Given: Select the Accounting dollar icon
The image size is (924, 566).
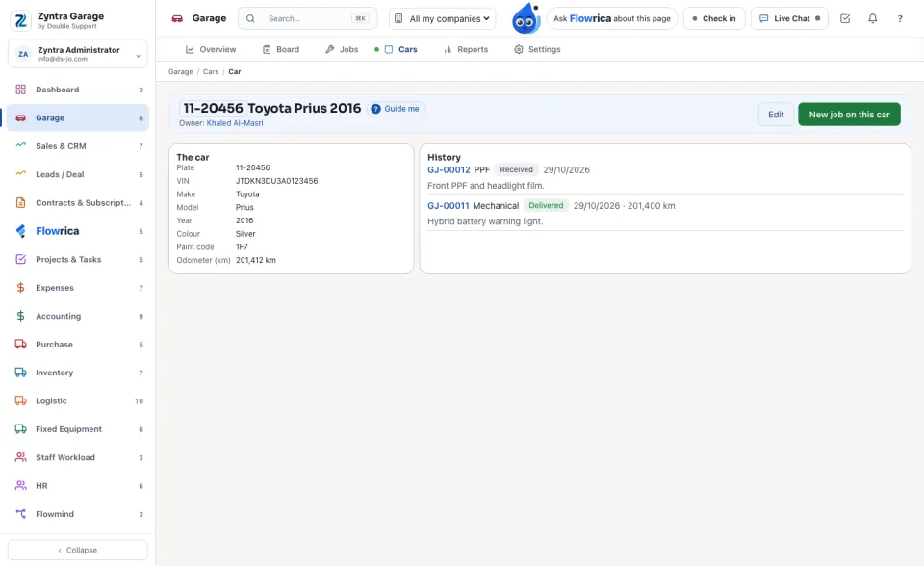Looking at the screenshot, I should pyautogui.click(x=20, y=316).
